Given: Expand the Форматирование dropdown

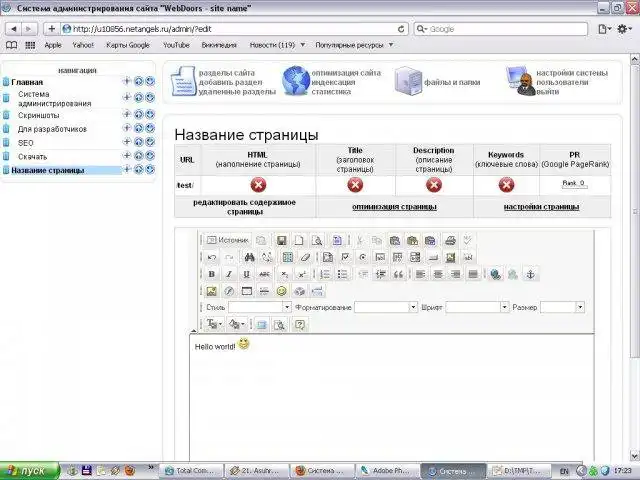Looking at the screenshot, I should 386,307.
